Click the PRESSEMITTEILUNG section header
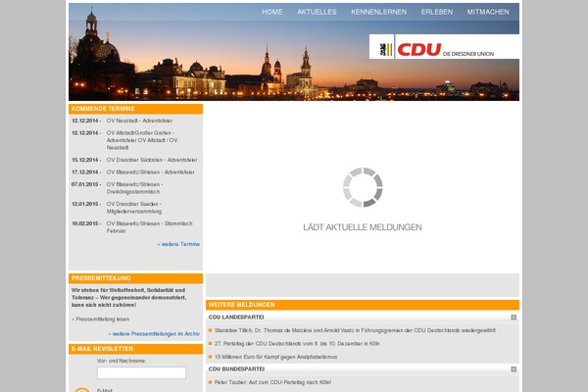This screenshot has width=588, height=392. click(x=136, y=278)
